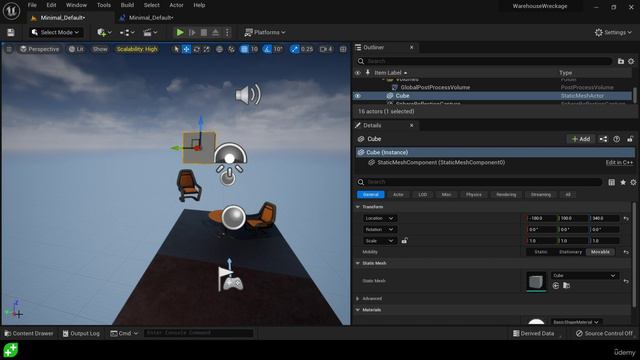Open Details property matrix grid icon
The height and width of the screenshot is (360, 640).
coord(611,182)
